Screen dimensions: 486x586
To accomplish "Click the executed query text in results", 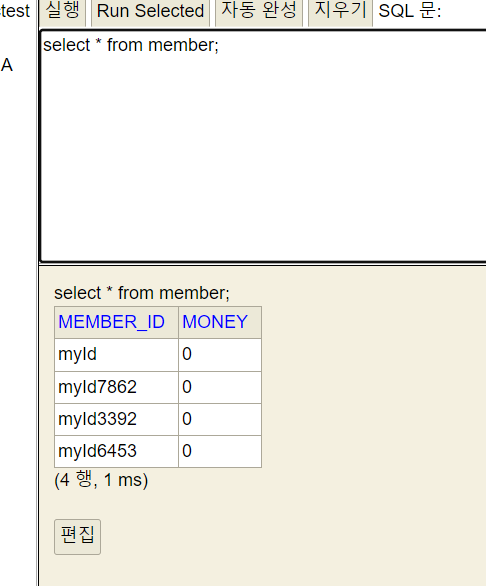I will click(x=142, y=293).
